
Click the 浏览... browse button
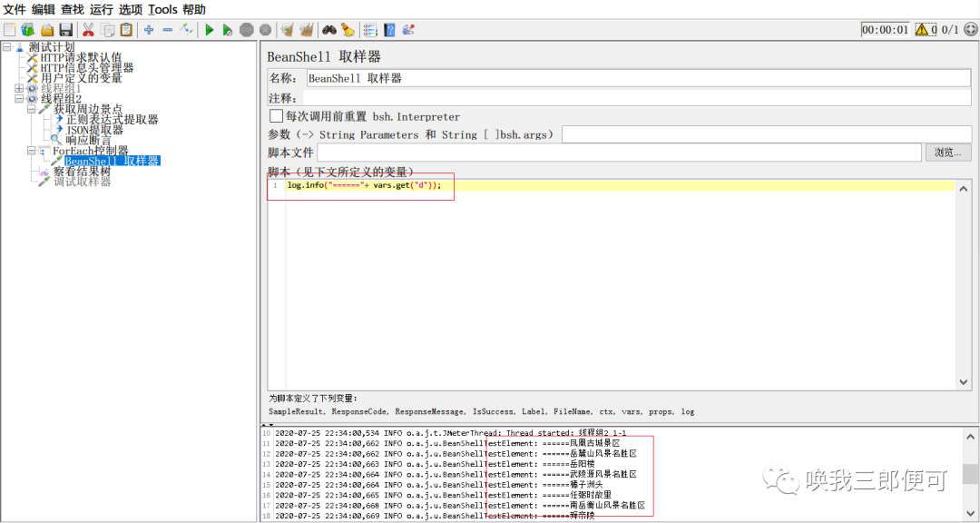[x=948, y=152]
